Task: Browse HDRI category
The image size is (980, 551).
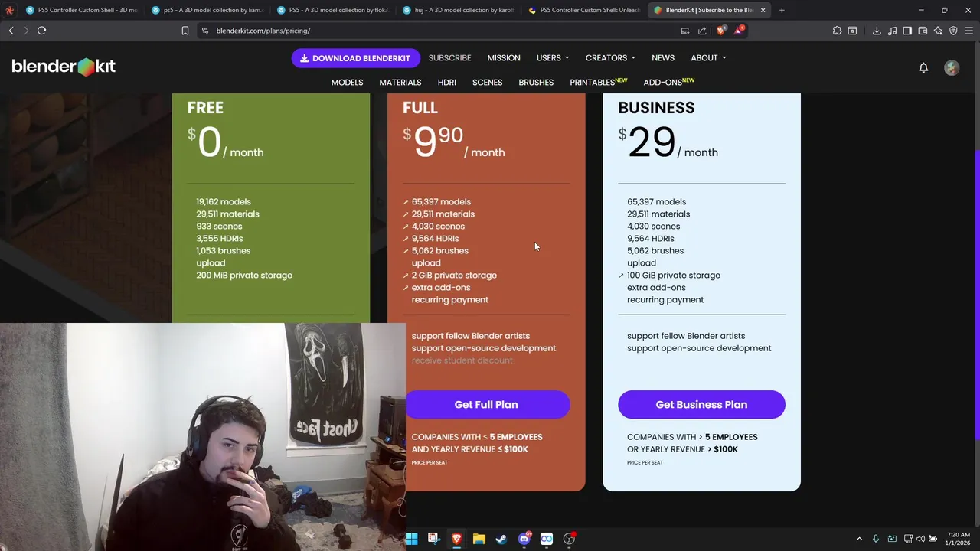Action: (x=447, y=83)
